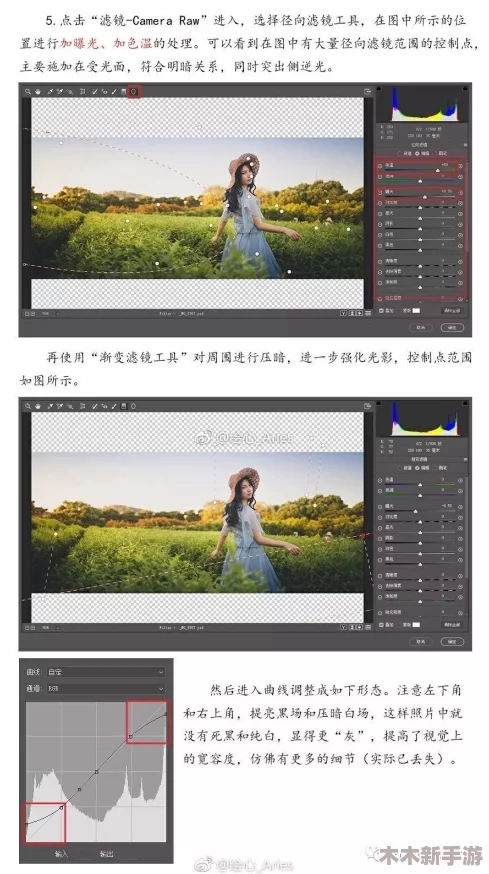Image resolution: width=489 pixels, height=874 pixels.
Task: Click minus icon beside 曝光 in Radial Filter panel
Action: click(x=380, y=192)
